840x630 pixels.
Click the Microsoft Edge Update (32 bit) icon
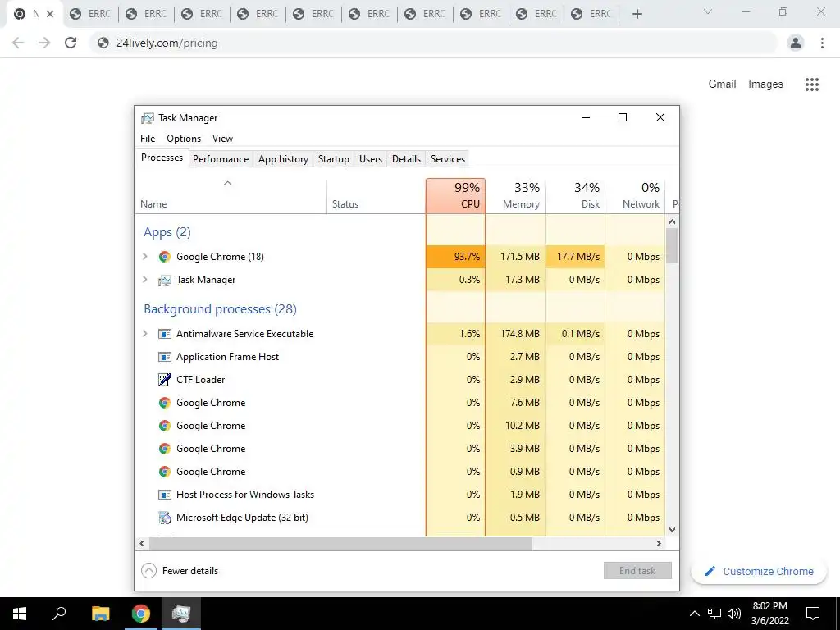tap(164, 518)
